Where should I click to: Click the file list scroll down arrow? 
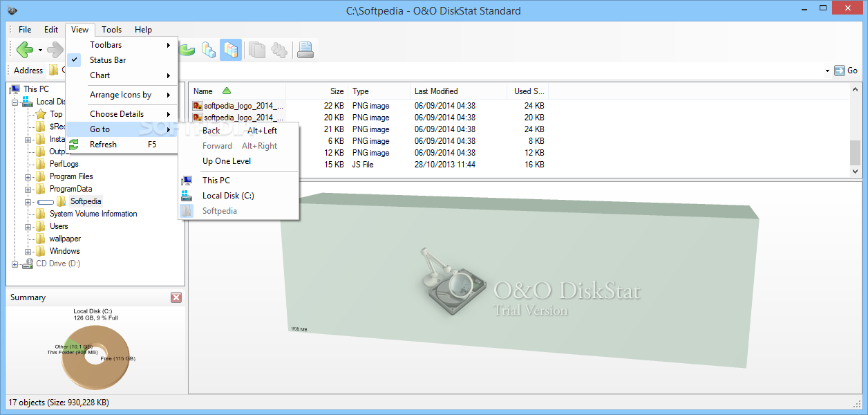pyautogui.click(x=856, y=171)
